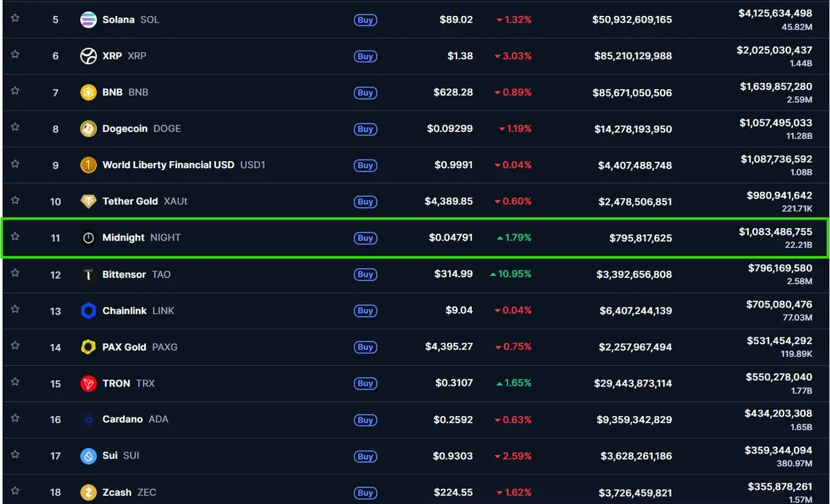This screenshot has width=830, height=504.
Task: Select Solana volume $4,125,634,498
Action: [775, 13]
